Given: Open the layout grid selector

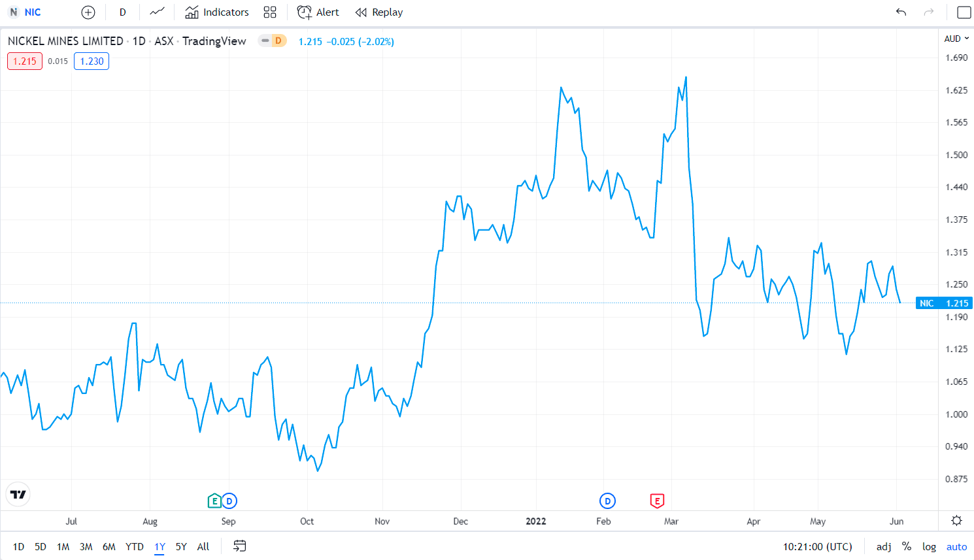Looking at the screenshot, I should 270,12.
